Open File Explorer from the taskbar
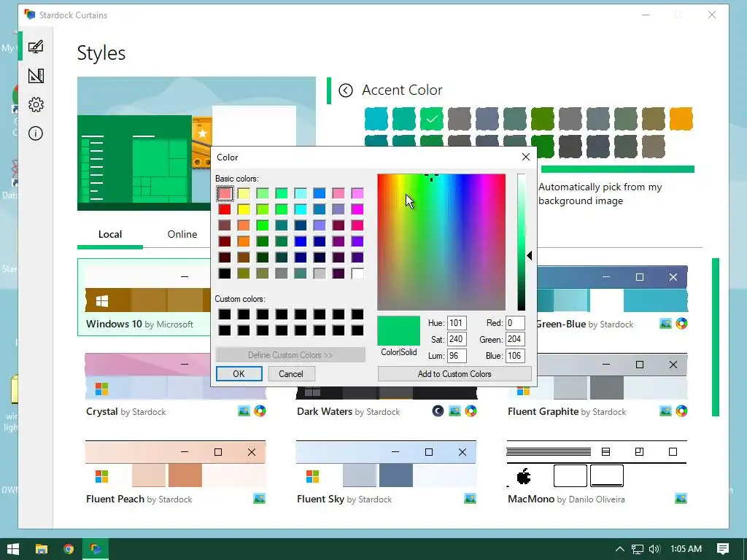Image resolution: width=747 pixels, height=560 pixels. (x=42, y=549)
